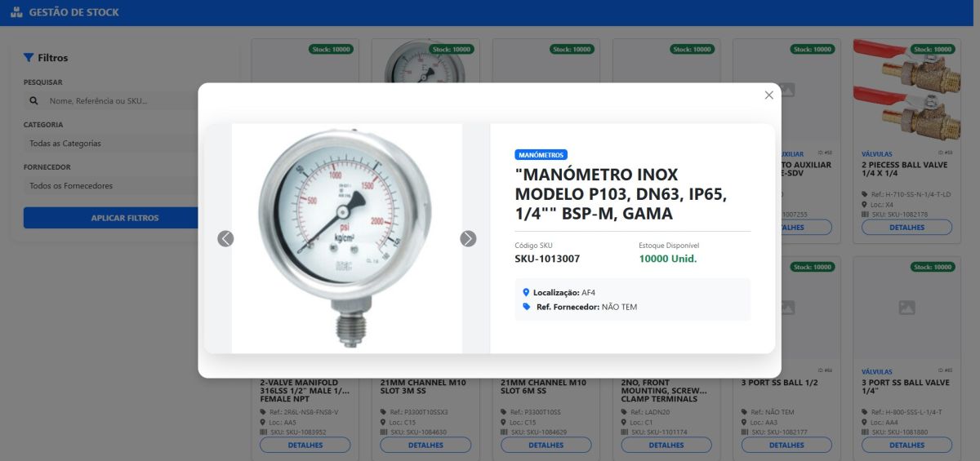Close the product details modal
980x461 pixels.
pyautogui.click(x=768, y=95)
